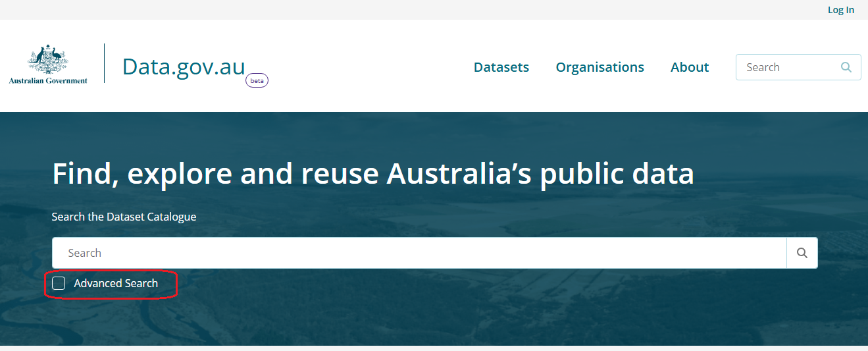Focus the large dataset catalogue search box
This screenshot has height=351, width=868.
[419, 253]
